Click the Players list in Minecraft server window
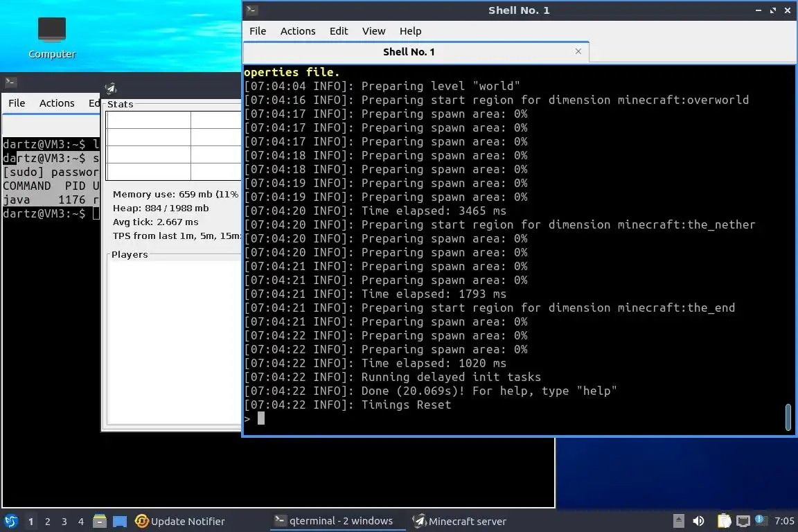Image resolution: width=798 pixels, height=532 pixels. [x=174, y=342]
